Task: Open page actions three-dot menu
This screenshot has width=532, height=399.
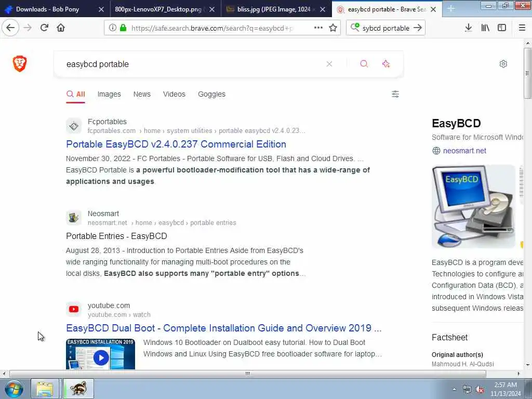Action: click(x=318, y=28)
